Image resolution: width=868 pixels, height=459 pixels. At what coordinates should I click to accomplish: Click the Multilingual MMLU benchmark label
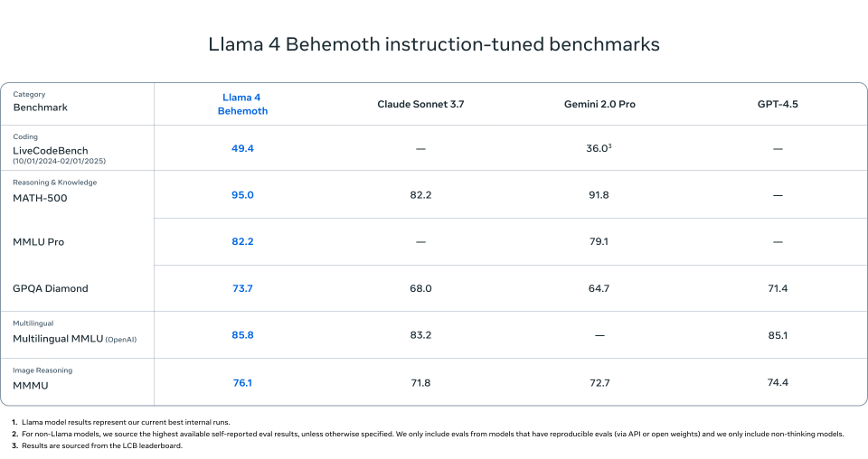point(59,338)
